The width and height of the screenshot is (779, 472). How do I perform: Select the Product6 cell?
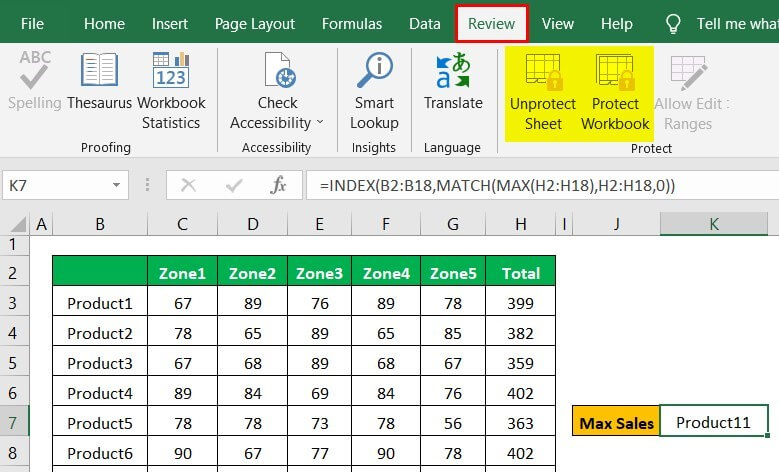100,452
